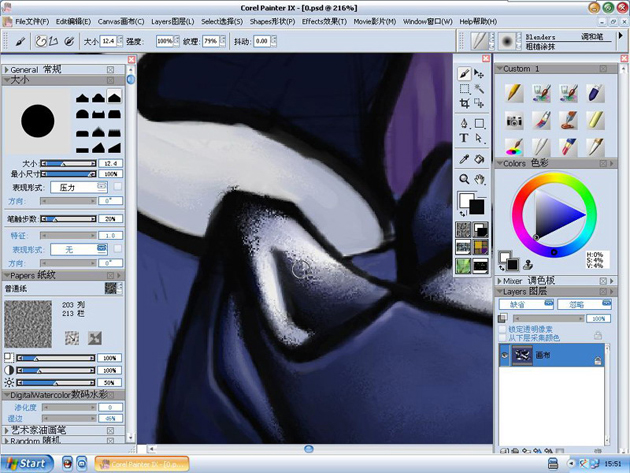Select the Crop tool
630x473 pixels.
pyautogui.click(x=464, y=104)
